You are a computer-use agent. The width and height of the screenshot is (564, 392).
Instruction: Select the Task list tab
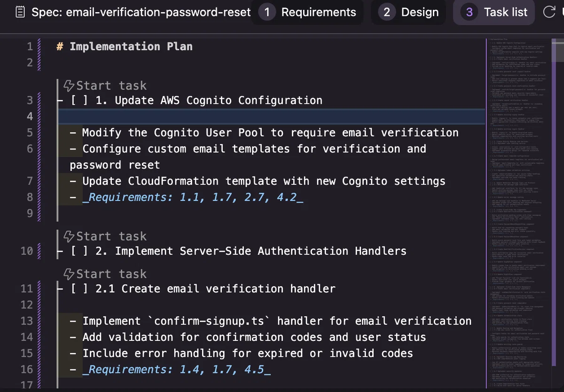(494, 12)
